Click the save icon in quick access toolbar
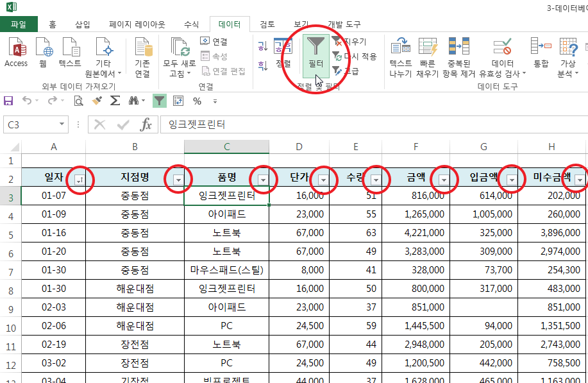This screenshot has width=588, height=383. (x=8, y=101)
